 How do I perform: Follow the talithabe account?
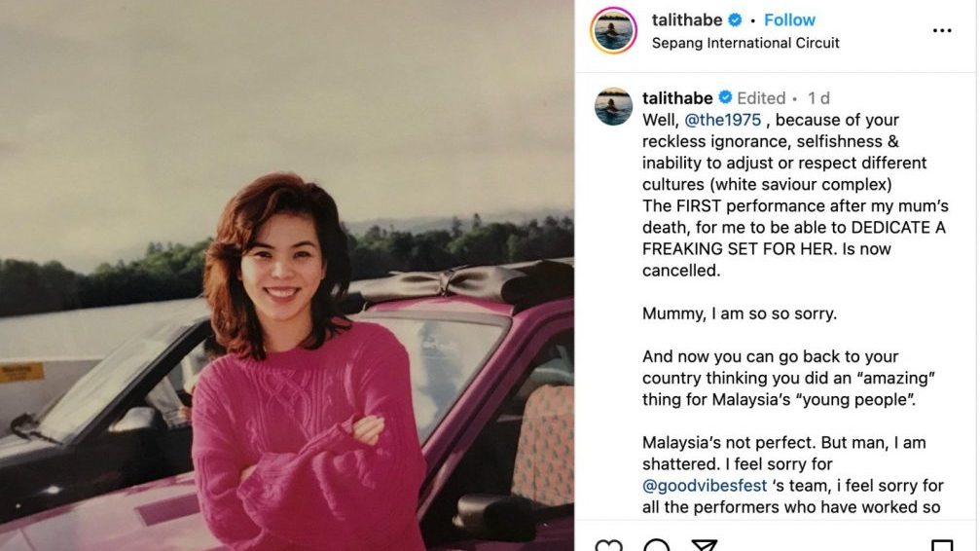pos(789,20)
